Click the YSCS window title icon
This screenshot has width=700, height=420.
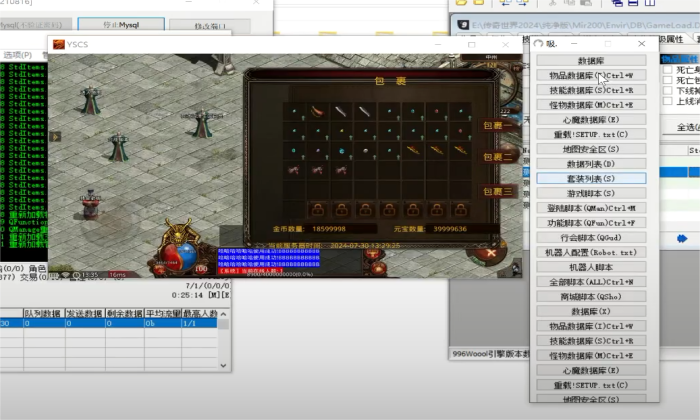[58, 45]
